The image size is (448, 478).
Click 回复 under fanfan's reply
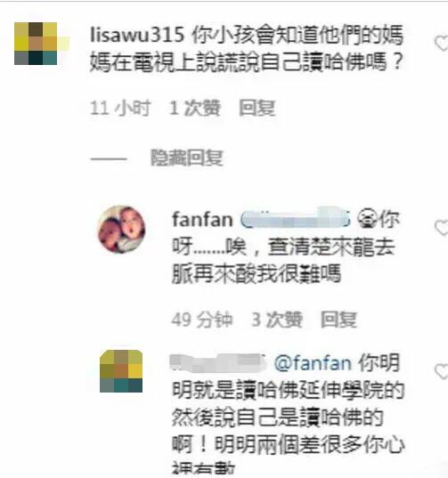point(338,320)
